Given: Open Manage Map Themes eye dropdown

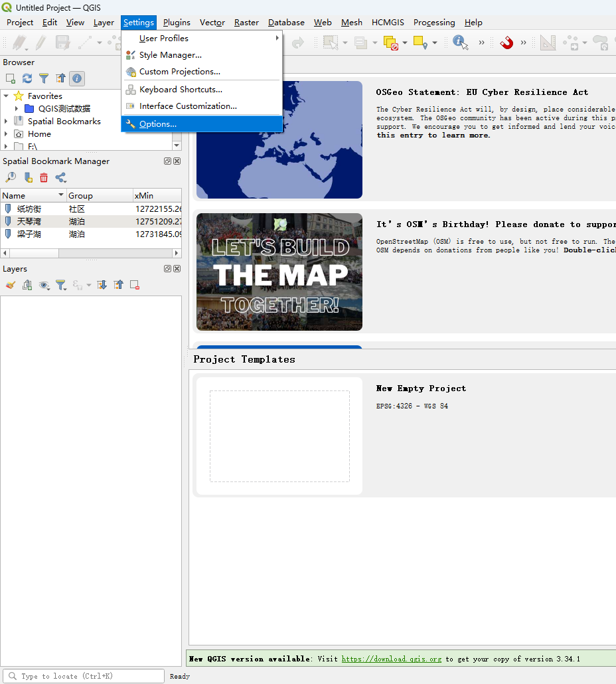Looking at the screenshot, I should (x=44, y=286).
